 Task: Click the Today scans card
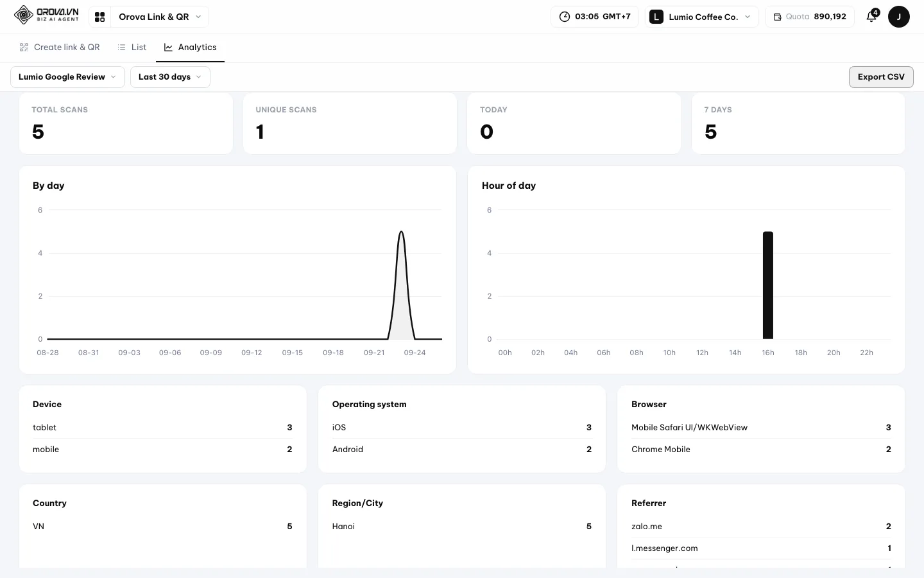coord(574,123)
